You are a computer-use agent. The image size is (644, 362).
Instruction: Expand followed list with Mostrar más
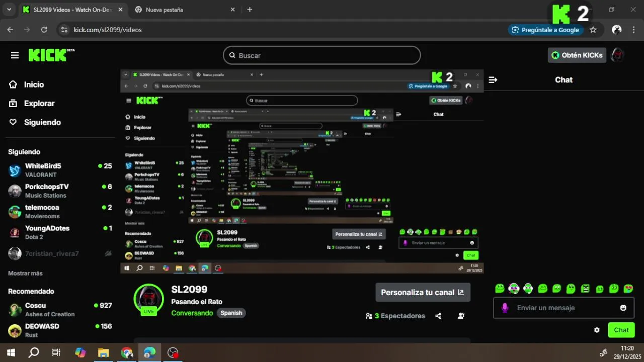coord(25,273)
